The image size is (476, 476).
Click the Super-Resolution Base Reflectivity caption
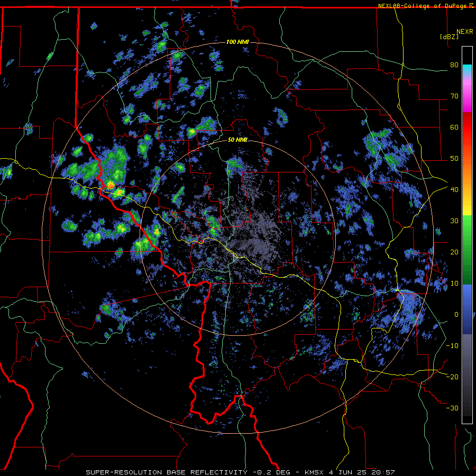tap(167, 472)
